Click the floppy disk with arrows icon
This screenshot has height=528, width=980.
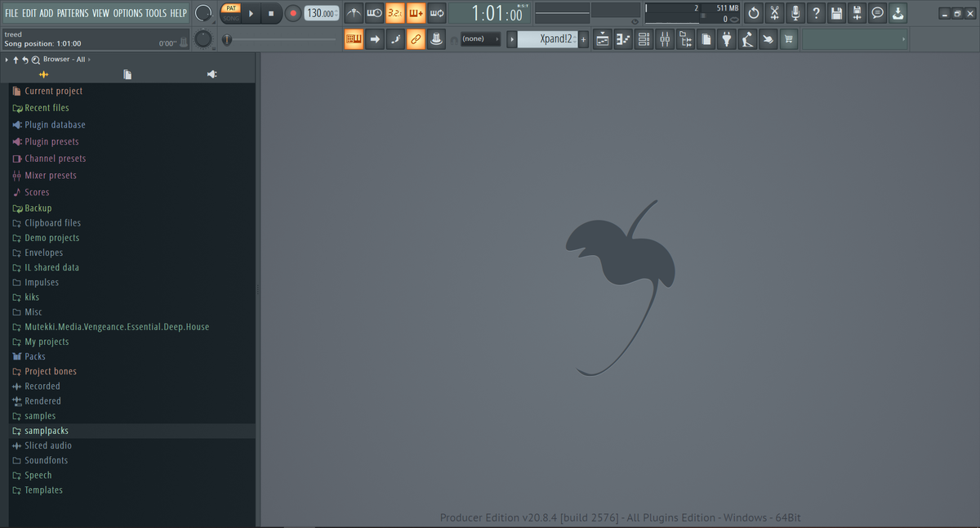(x=856, y=13)
